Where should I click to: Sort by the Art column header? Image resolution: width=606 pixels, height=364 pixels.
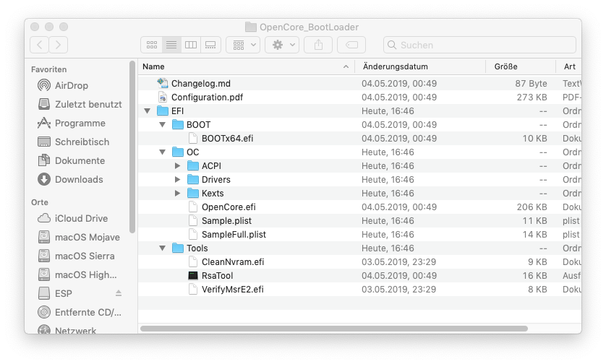coord(569,66)
